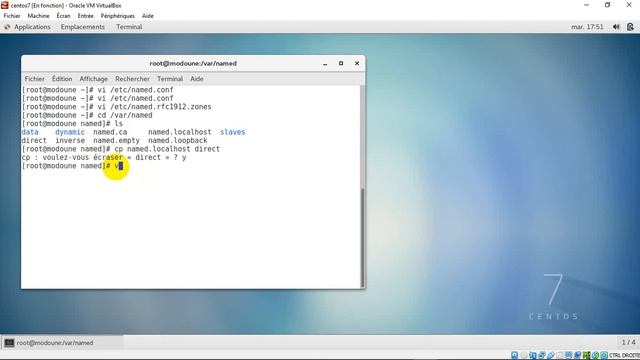The height and width of the screenshot is (360, 640).
Task: Restore down the VirtualBox centos7 window
Action: click(x=607, y=5)
